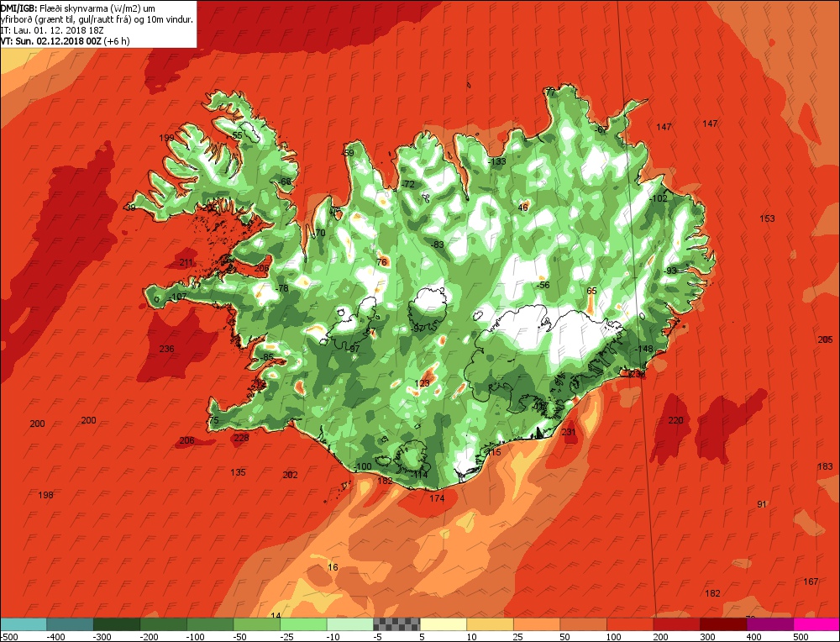The width and height of the screenshot is (840, 642).
Task: Click the value -102 in east Iceland
Action: tap(659, 198)
